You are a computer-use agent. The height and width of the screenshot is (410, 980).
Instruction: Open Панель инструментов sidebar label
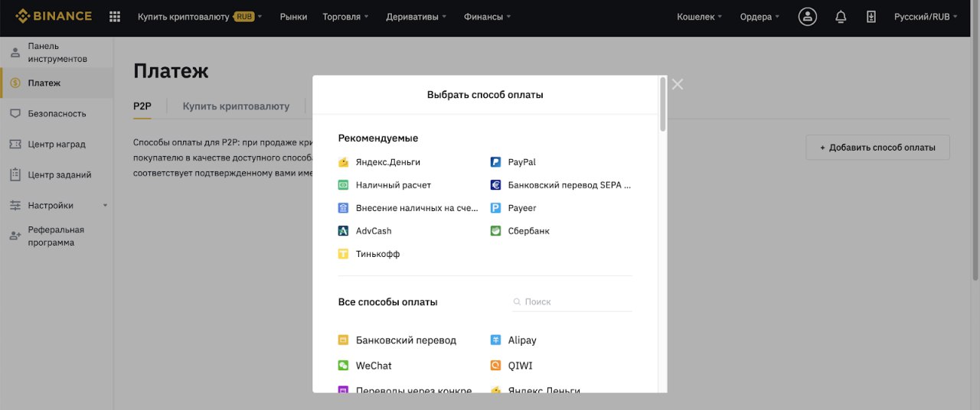pos(57,53)
